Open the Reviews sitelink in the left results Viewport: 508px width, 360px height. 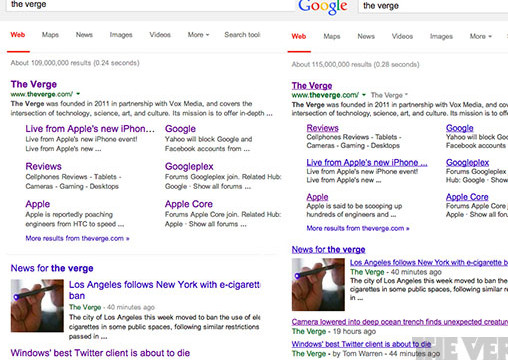(44, 166)
